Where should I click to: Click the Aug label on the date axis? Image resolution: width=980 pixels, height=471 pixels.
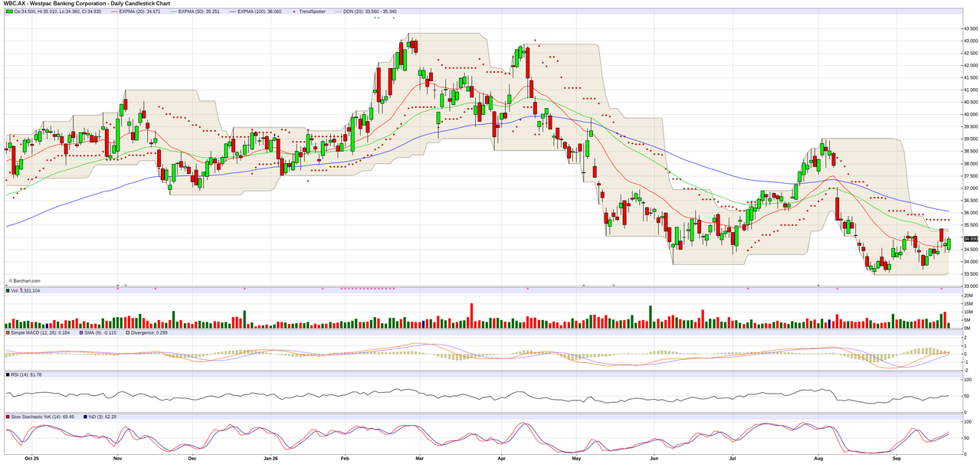tap(818, 459)
